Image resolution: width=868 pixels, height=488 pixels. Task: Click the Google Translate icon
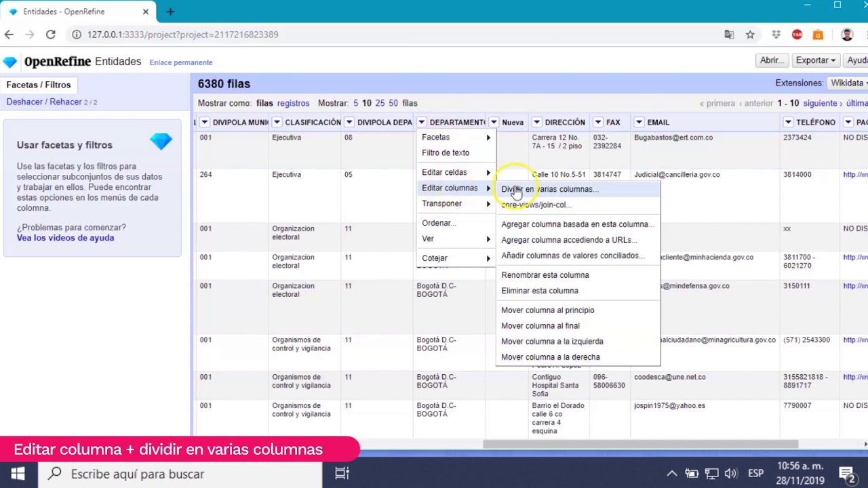click(729, 35)
